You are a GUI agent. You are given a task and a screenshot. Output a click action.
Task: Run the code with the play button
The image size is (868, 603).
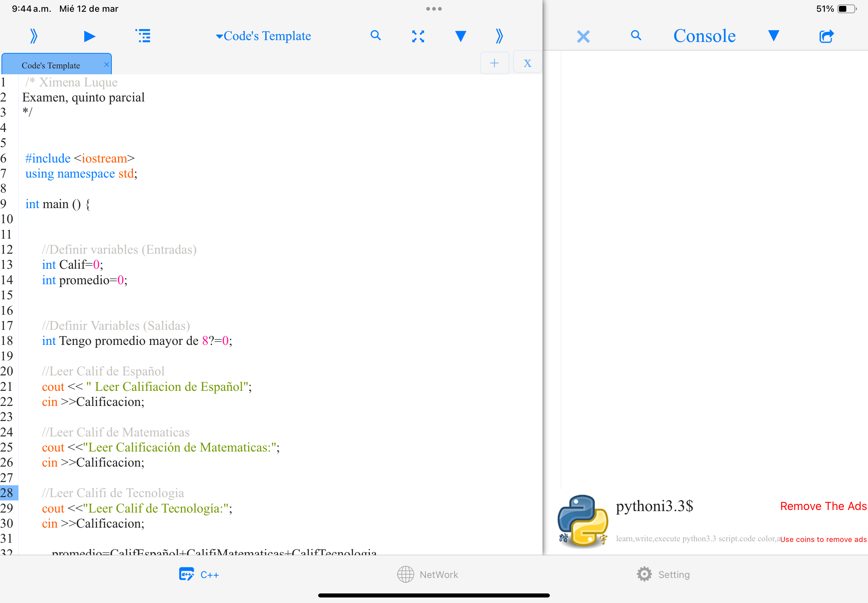[89, 36]
